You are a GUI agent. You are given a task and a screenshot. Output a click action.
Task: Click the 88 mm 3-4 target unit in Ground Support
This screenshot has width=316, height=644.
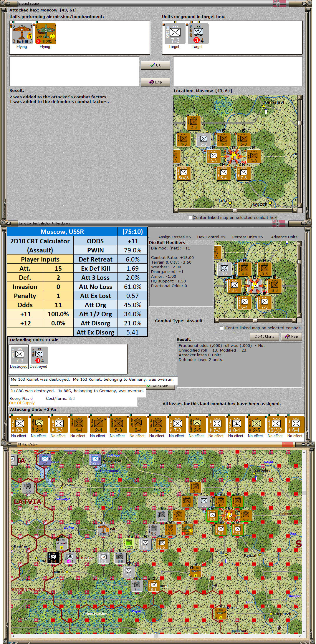click(x=198, y=34)
